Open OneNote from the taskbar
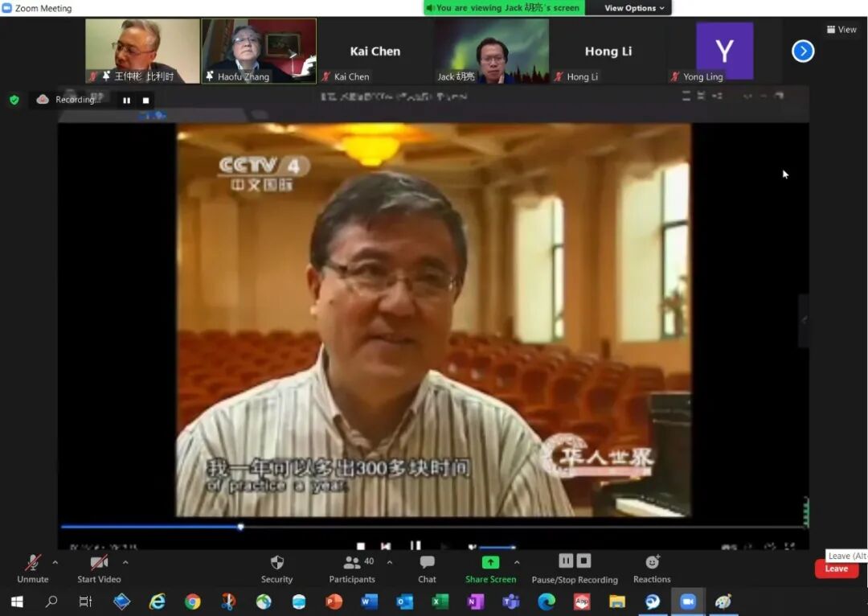The image size is (868, 616). pyautogui.click(x=476, y=602)
